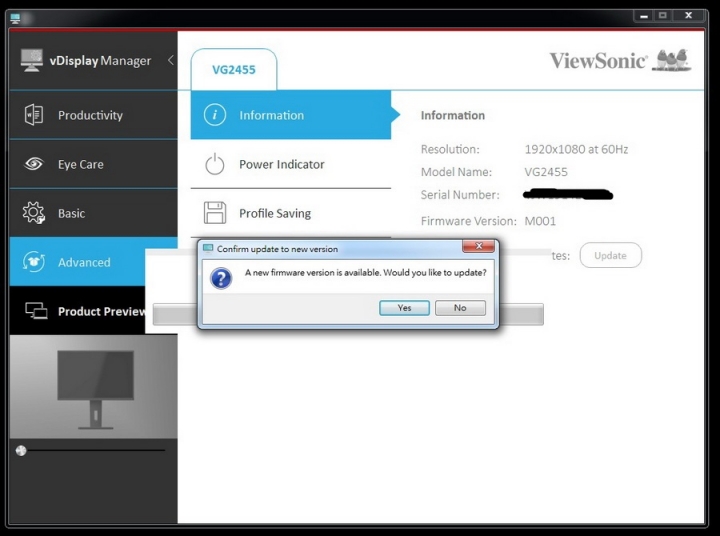Collapse the sidebar with the chevron arrow
Viewport: 720px width, 536px height.
point(171,60)
